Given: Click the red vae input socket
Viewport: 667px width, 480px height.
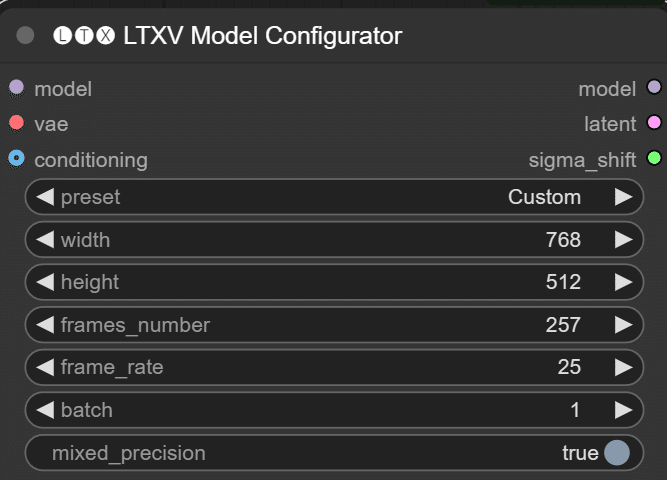Looking at the screenshot, I should pos(17,123).
